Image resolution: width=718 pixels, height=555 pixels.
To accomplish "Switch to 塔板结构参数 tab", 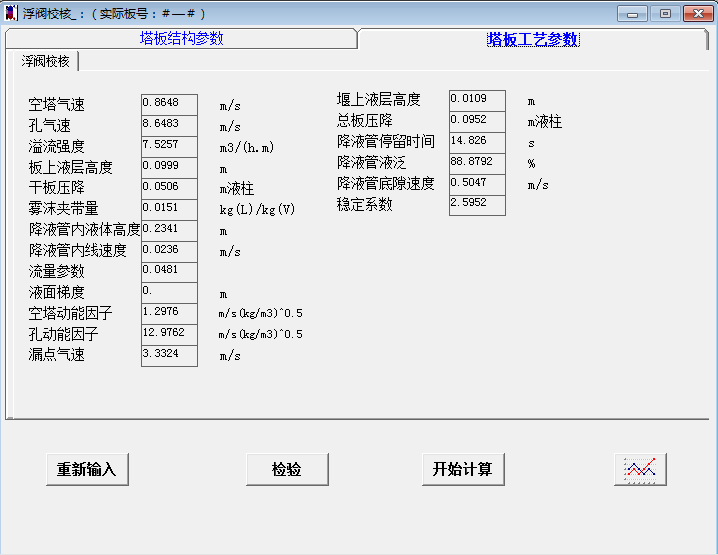I will (181, 38).
